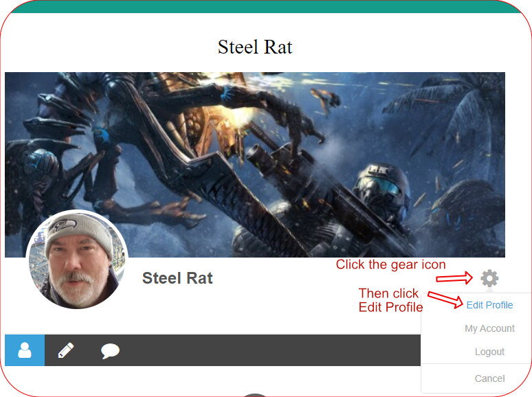Click the sci-fi battle cover photo
The image size is (532, 397).
coord(255,164)
